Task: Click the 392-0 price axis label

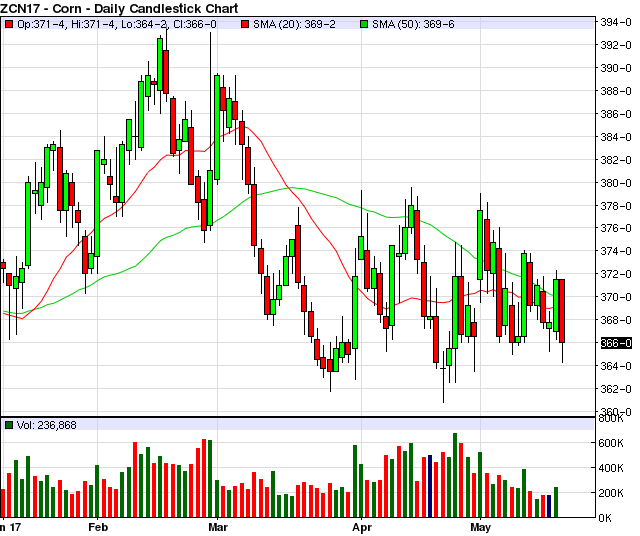Action: (x=616, y=45)
